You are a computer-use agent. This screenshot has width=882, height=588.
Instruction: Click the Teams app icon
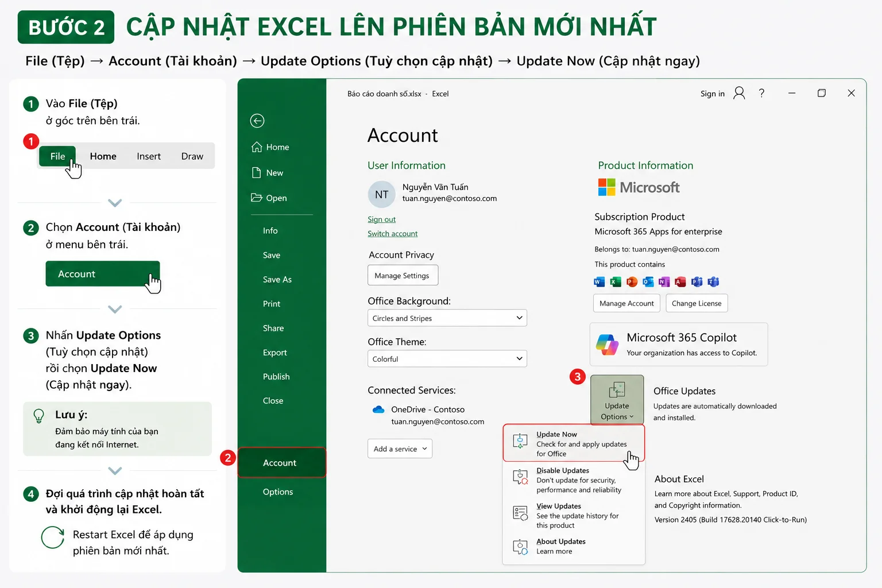714,281
